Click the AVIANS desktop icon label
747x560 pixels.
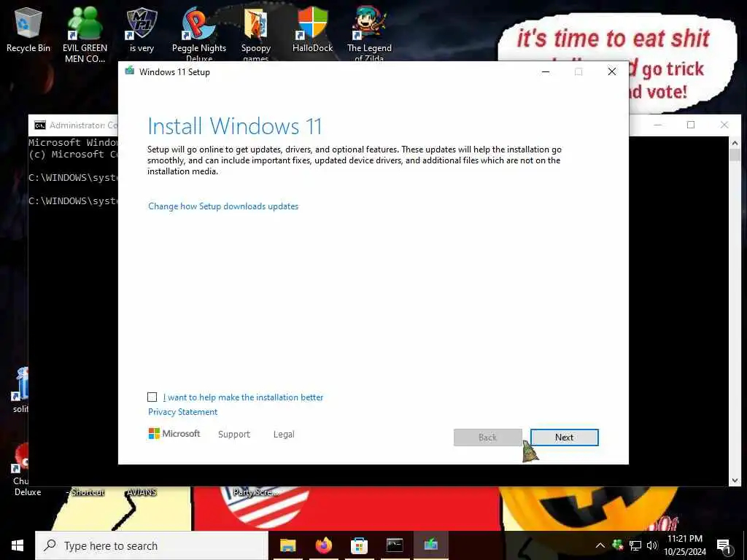[142, 492]
